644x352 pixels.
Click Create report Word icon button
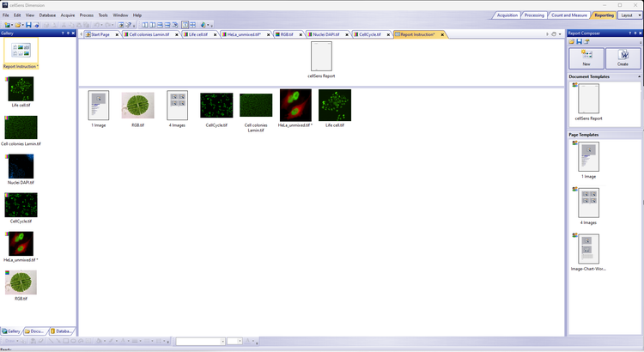(623, 58)
